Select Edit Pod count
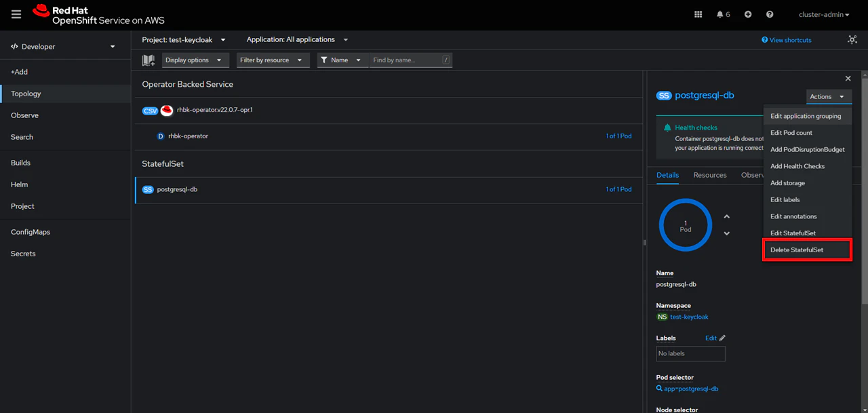868x413 pixels. (x=807, y=133)
